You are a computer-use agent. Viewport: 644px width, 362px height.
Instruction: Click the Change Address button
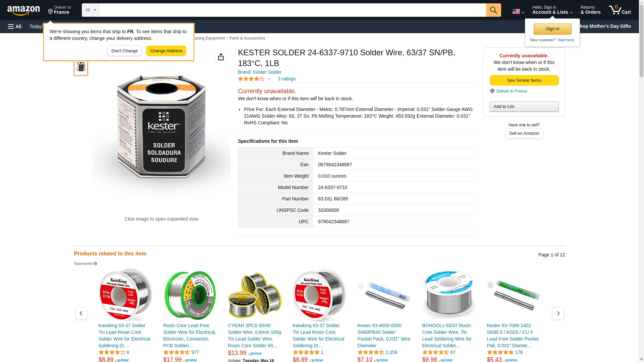pos(166,51)
